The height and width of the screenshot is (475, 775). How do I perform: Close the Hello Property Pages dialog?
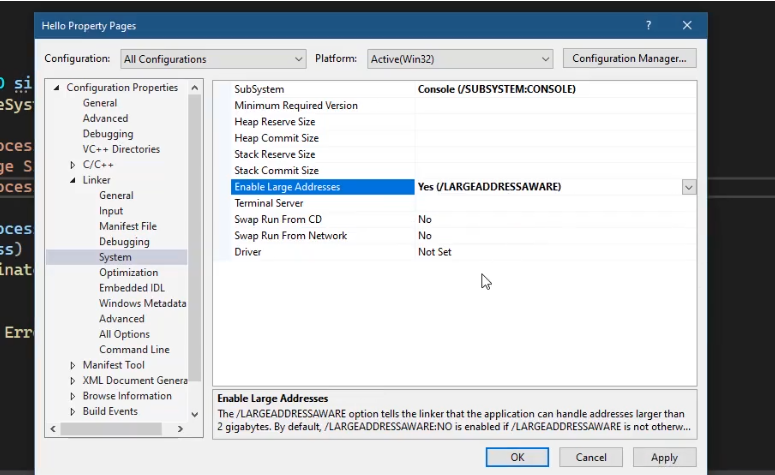(687, 26)
